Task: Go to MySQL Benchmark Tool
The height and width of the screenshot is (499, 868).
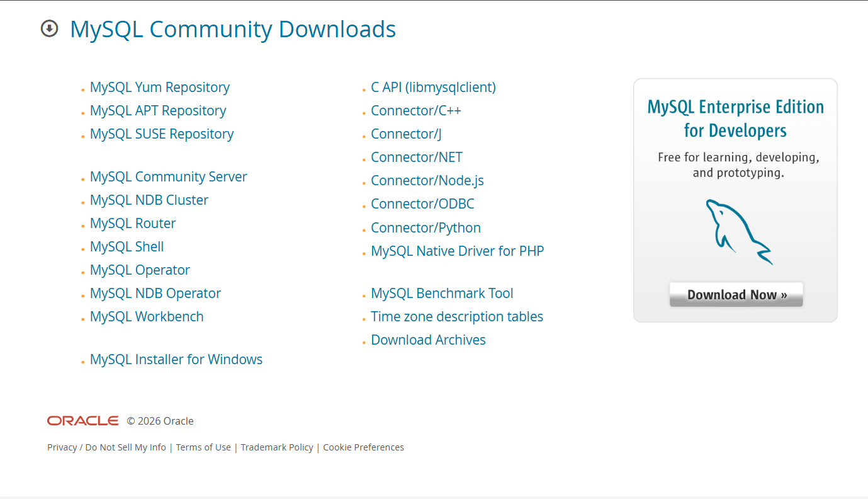Action: [x=442, y=293]
